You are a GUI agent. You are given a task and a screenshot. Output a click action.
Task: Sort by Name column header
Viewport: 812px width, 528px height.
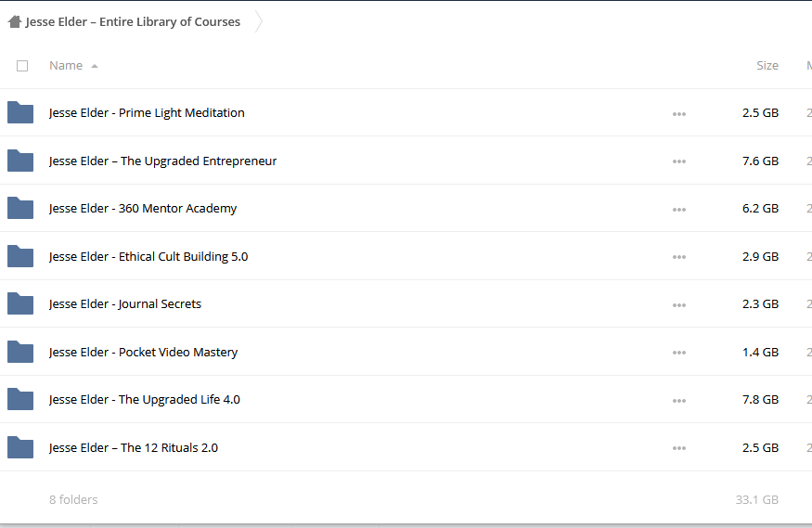point(66,65)
